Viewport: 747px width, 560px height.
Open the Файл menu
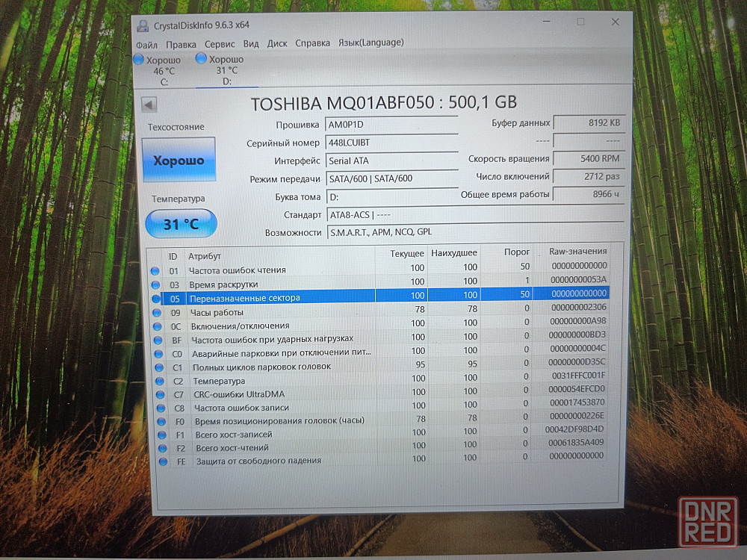coord(146,45)
